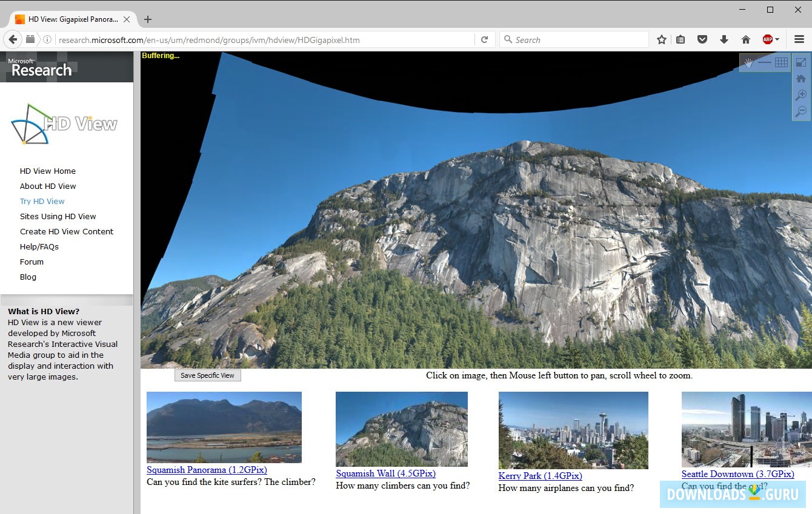The height and width of the screenshot is (514, 812).
Task: Click the Microsoft Research logo
Action: (40, 67)
